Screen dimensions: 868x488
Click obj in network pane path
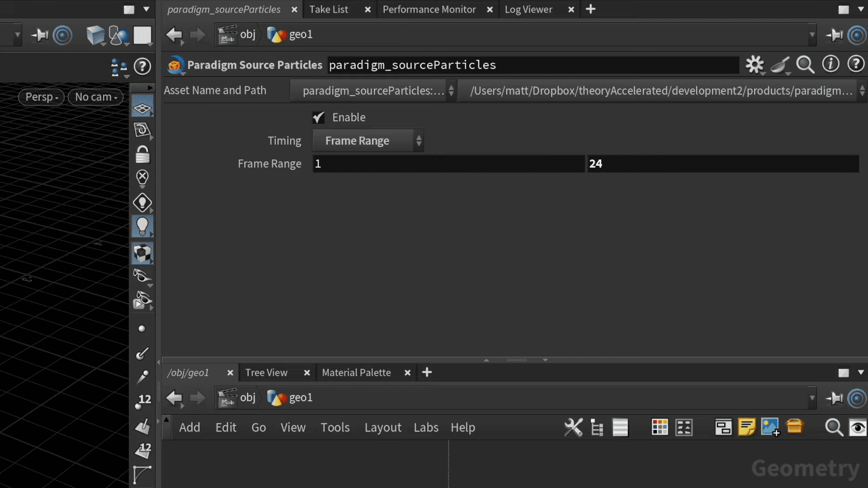[237, 398]
